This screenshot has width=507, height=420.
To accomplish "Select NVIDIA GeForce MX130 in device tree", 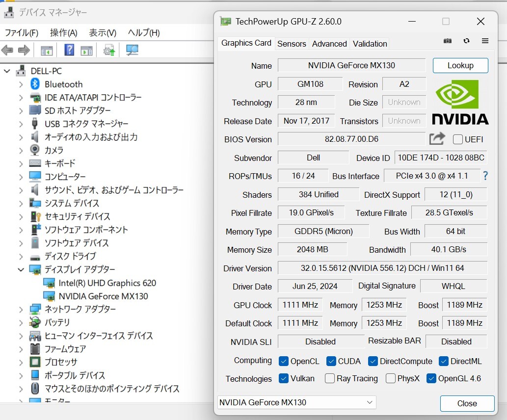I will pyautogui.click(x=103, y=296).
